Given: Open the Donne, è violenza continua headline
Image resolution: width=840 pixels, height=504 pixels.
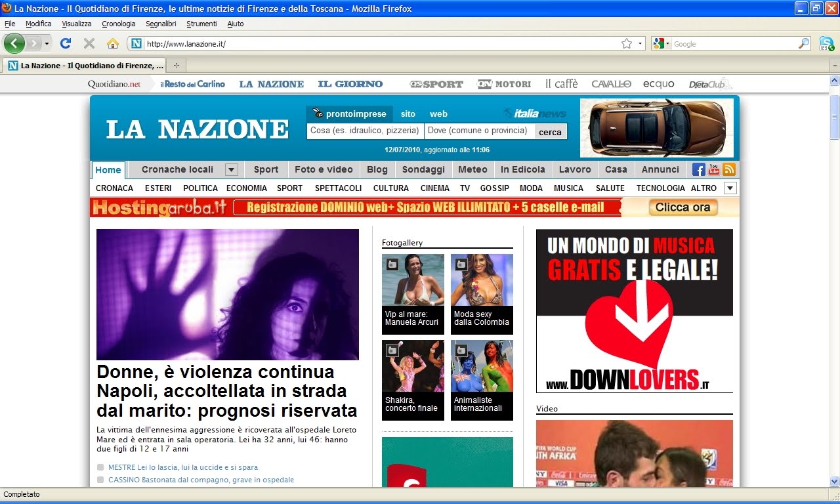Looking at the screenshot, I should [x=226, y=391].
